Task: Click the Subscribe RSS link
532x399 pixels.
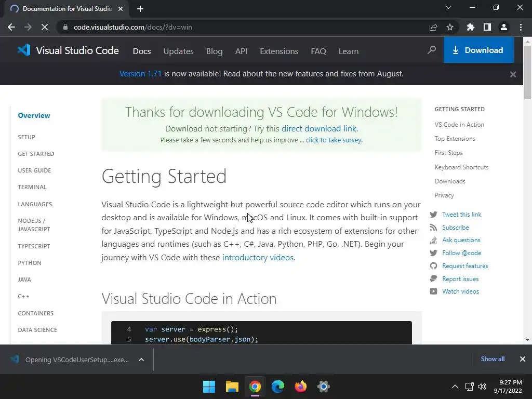Action: (x=455, y=228)
